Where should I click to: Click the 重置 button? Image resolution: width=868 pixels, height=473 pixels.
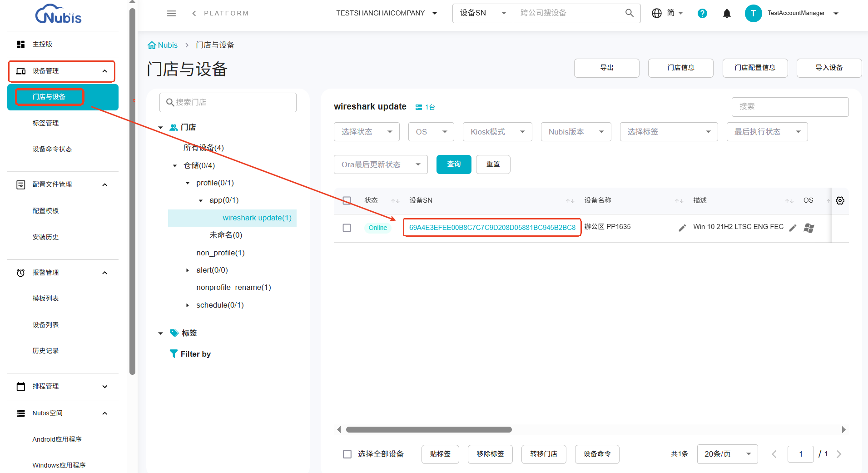coord(493,164)
